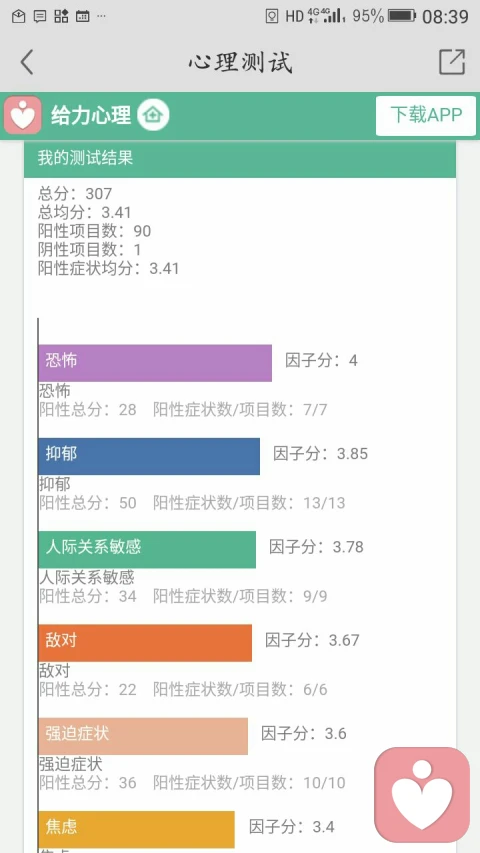480x853 pixels.
Task: Tap the pink heart logo in the header
Action: 23,115
